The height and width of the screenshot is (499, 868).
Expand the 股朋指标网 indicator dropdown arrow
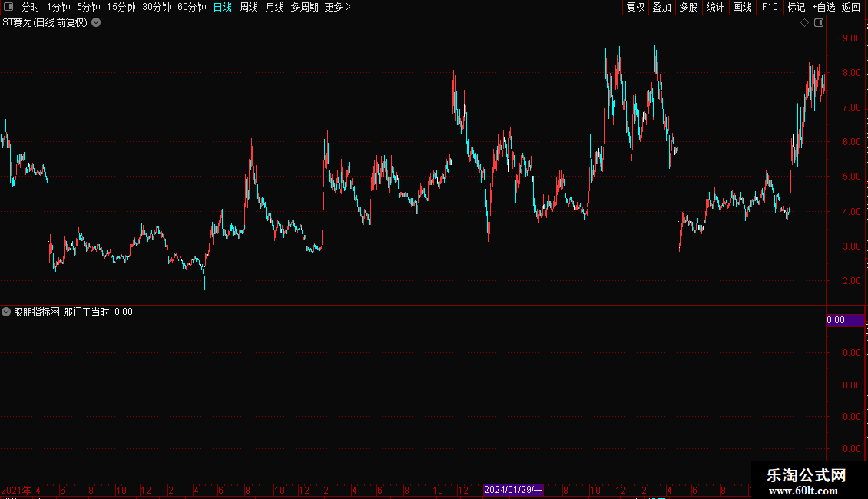pos(6,312)
